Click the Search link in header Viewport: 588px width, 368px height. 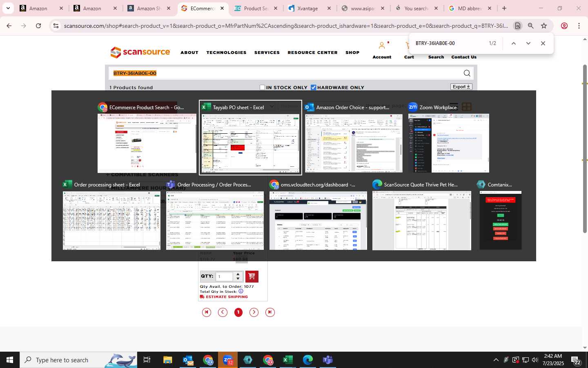[436, 57]
